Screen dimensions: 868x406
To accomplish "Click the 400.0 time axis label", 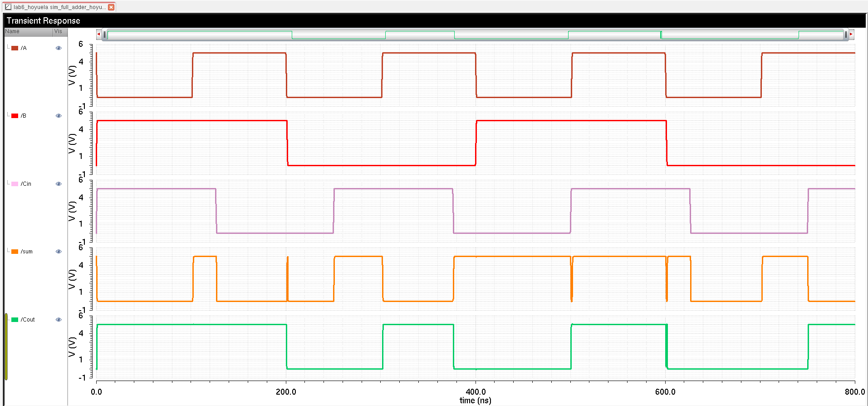I will [x=476, y=392].
